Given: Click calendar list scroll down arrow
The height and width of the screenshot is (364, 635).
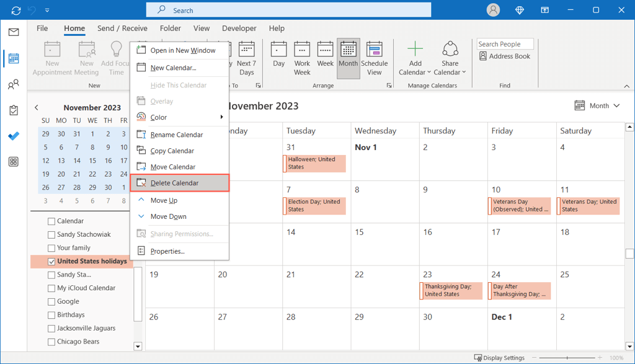Looking at the screenshot, I should coord(138,346).
